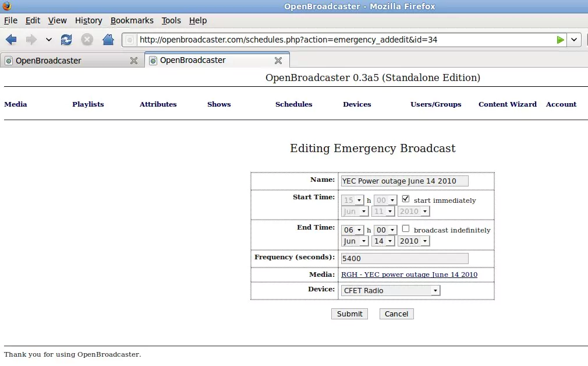Image resolution: width=588 pixels, height=366 pixels.
Task: Click the green Go arrow in URL bar
Action: 560,40
